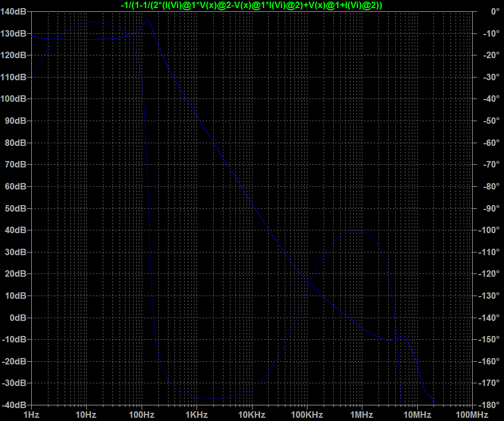Click the -90° phase axis label

pyautogui.click(x=491, y=208)
